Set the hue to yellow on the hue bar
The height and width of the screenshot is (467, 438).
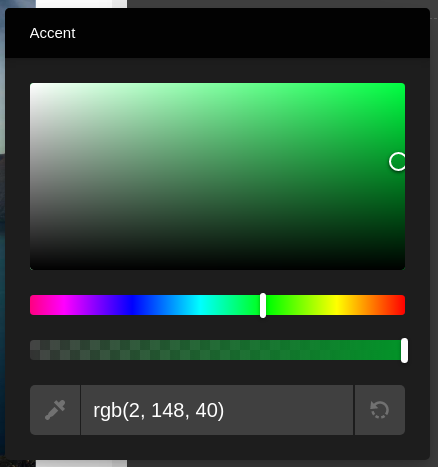coord(337,305)
